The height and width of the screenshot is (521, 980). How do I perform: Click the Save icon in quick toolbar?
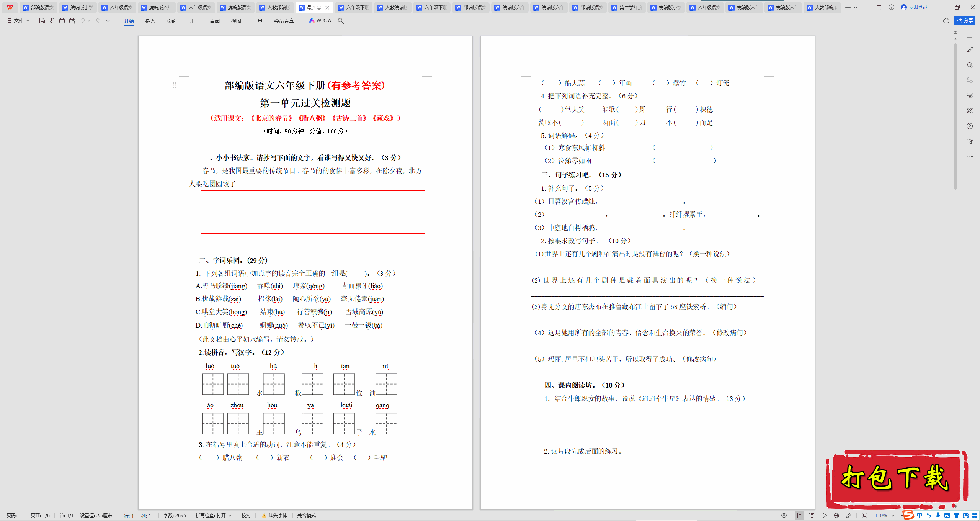point(42,21)
